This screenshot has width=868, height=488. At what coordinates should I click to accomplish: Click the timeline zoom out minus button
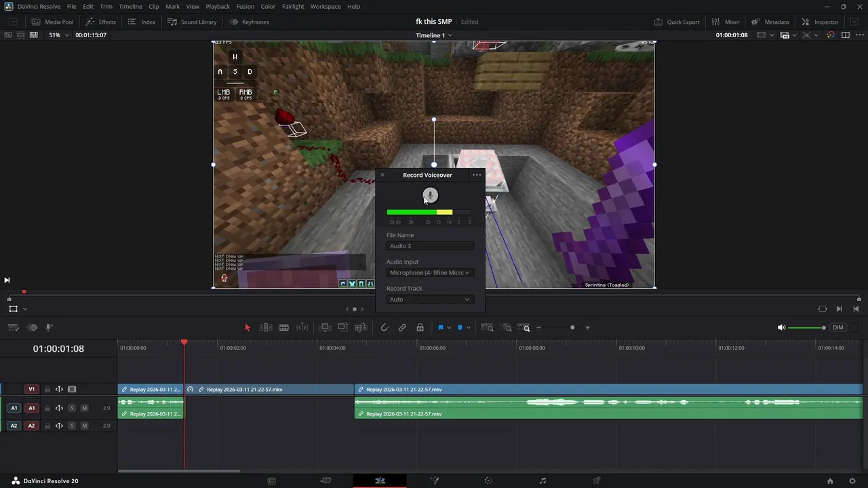(x=538, y=328)
